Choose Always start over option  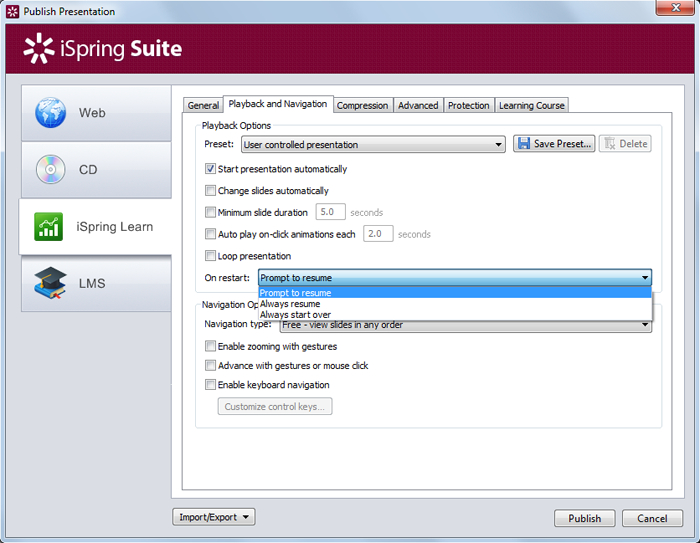pyautogui.click(x=454, y=314)
